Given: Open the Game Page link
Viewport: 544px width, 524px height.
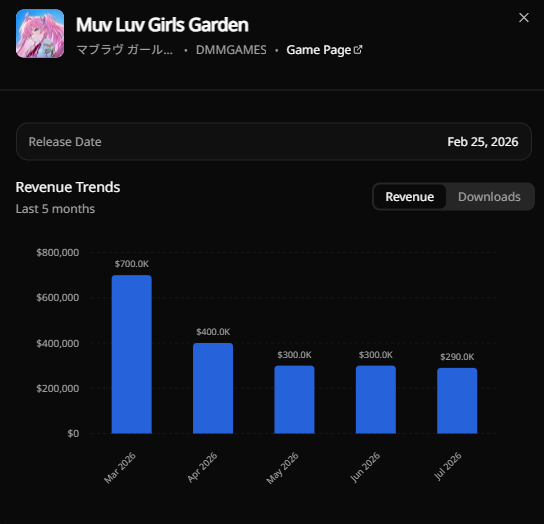Looking at the screenshot, I should coord(324,50).
